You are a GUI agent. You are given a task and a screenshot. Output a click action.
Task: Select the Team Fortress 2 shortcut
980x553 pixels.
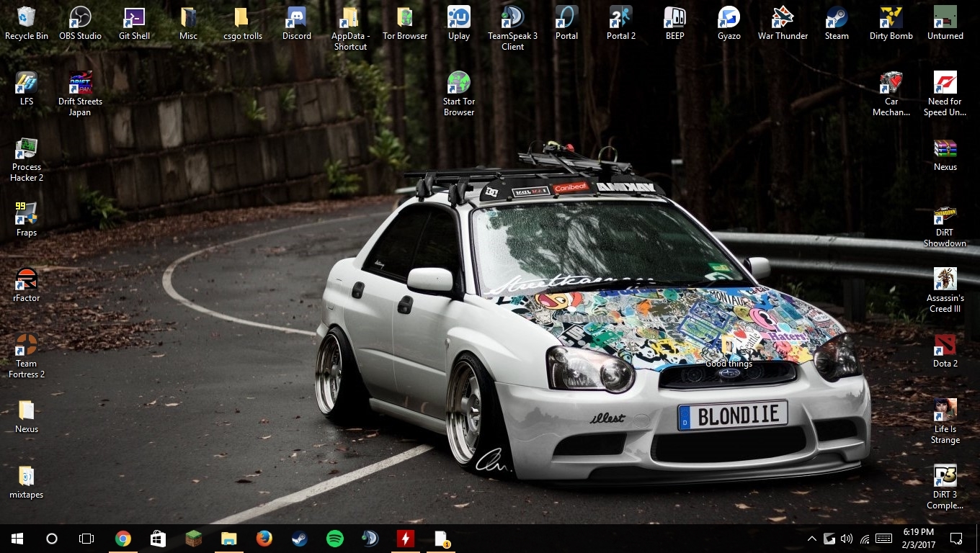point(27,356)
